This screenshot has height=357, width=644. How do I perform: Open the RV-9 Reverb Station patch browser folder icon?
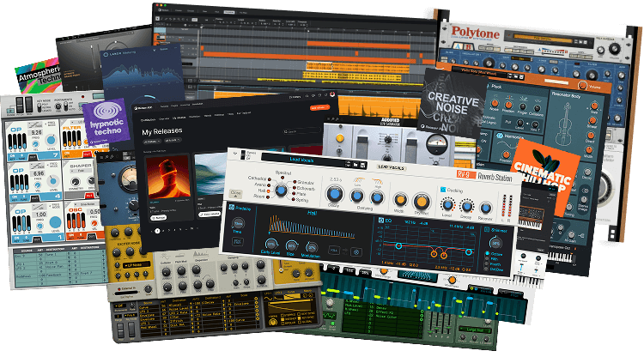click(x=356, y=165)
